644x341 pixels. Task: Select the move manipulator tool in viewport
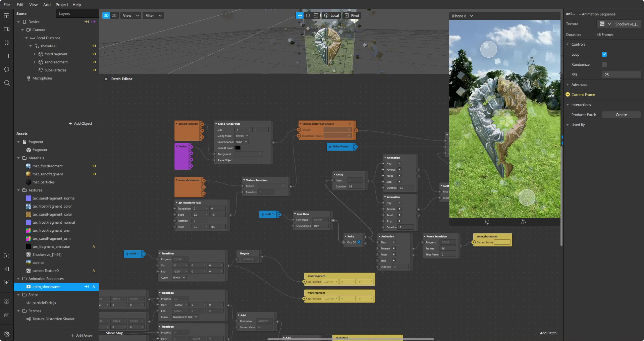coord(300,15)
